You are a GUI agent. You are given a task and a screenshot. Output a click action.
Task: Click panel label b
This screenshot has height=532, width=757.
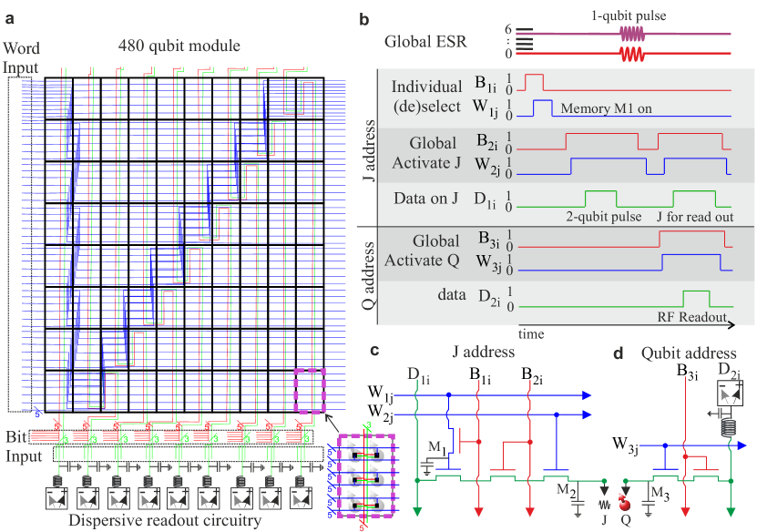pos(364,20)
